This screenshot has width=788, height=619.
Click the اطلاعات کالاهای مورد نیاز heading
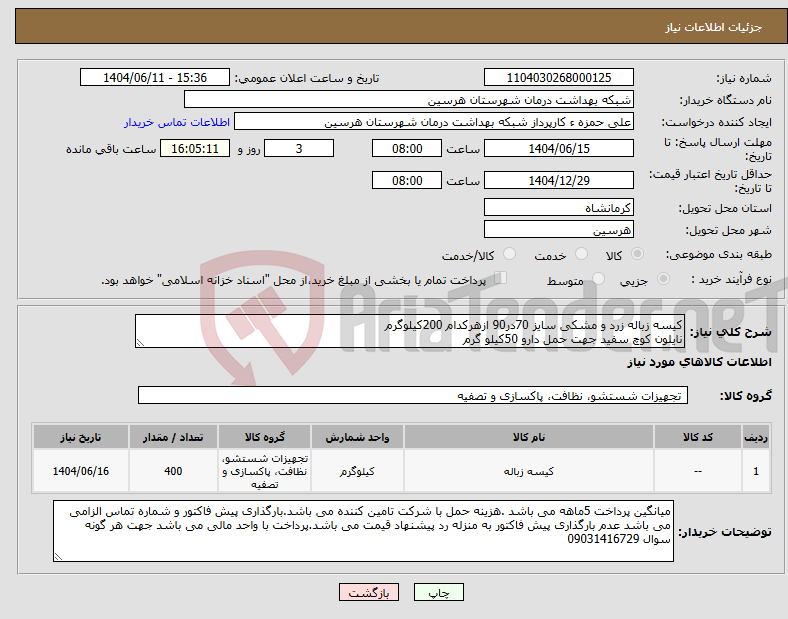tap(699, 362)
